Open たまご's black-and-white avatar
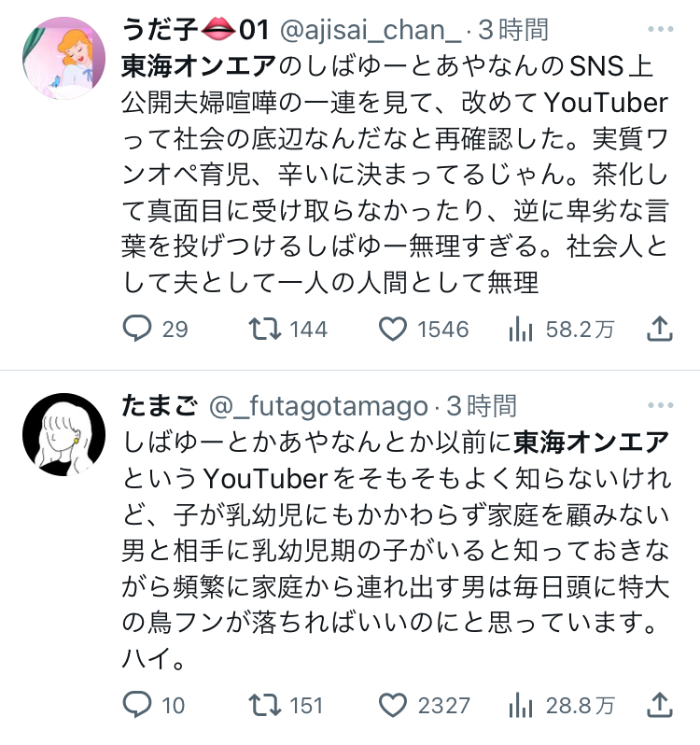 (x=64, y=434)
